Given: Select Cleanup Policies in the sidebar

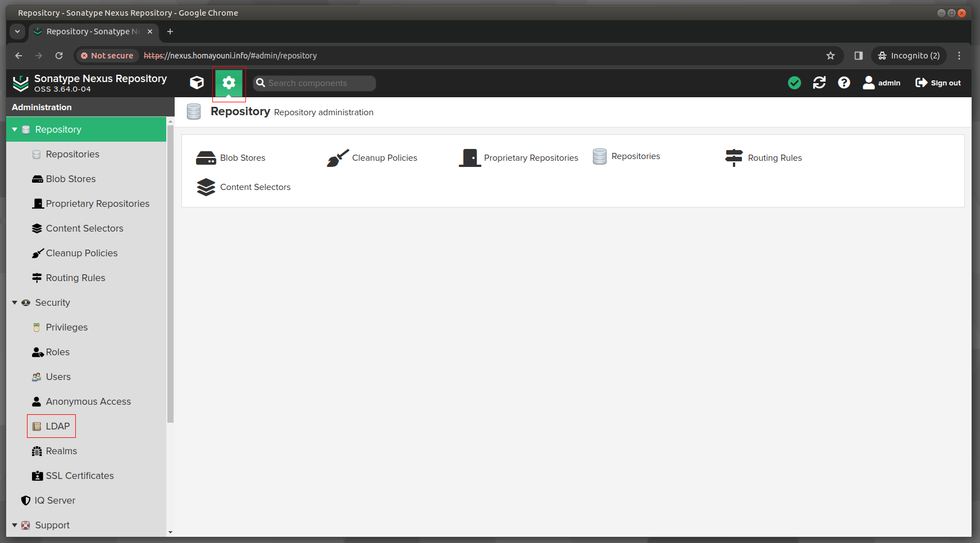Looking at the screenshot, I should (x=86, y=253).
